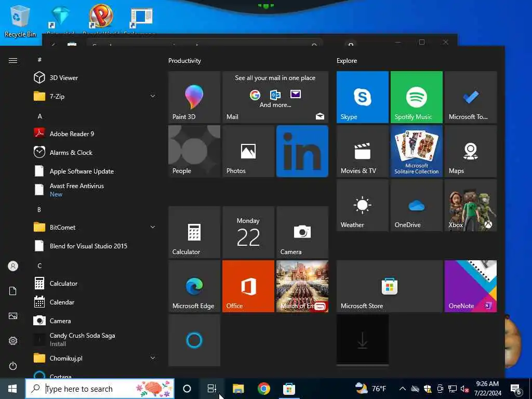The height and width of the screenshot is (399, 532).
Task: Launch the Xbox tile
Action: tap(471, 205)
